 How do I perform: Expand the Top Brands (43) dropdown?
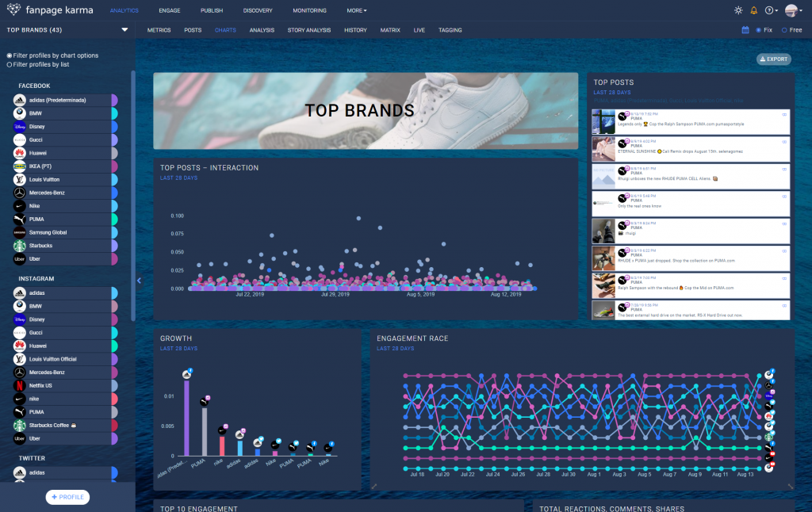click(x=124, y=30)
